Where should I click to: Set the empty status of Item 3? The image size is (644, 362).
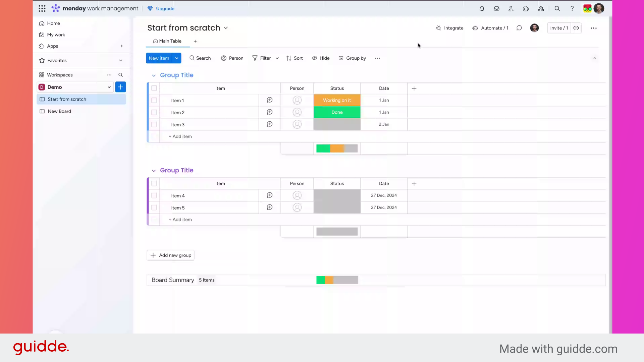(x=337, y=124)
